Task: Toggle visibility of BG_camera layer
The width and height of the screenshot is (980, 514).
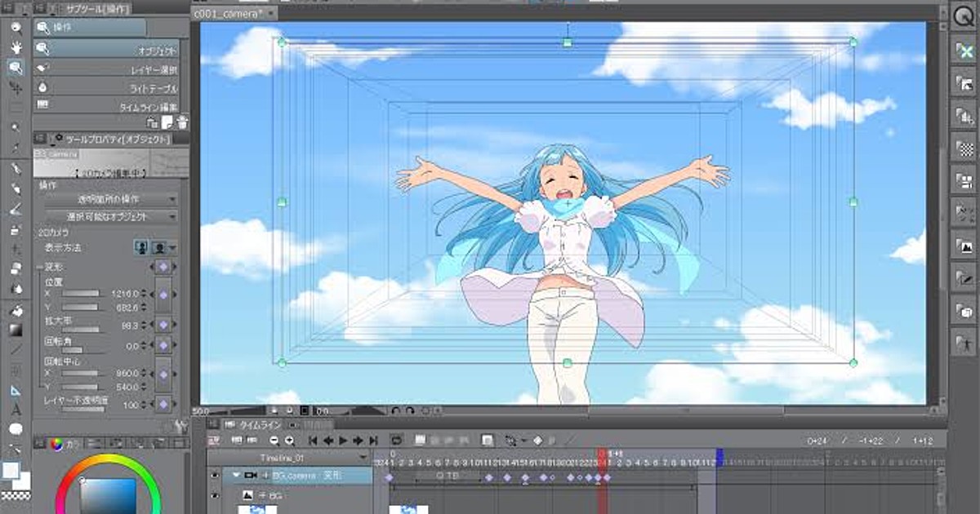Action: coord(216,476)
